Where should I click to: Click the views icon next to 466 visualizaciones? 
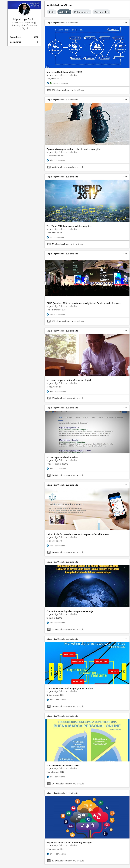(49, 167)
